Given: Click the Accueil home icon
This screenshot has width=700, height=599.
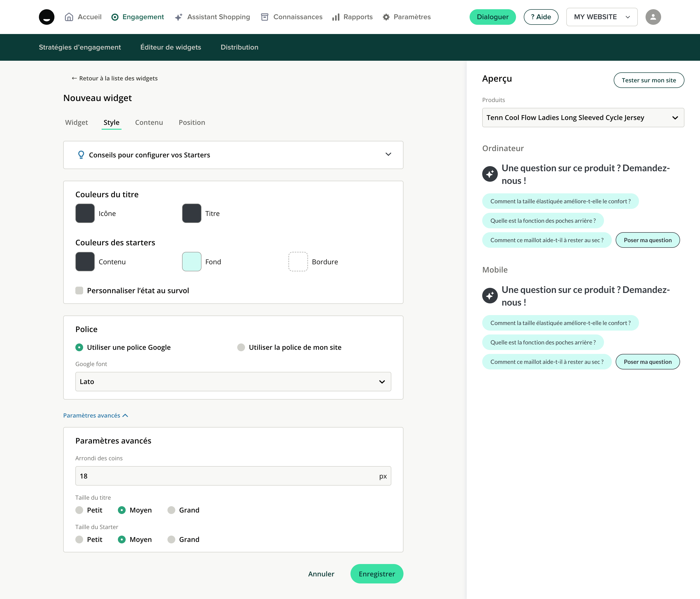Looking at the screenshot, I should click(x=69, y=17).
